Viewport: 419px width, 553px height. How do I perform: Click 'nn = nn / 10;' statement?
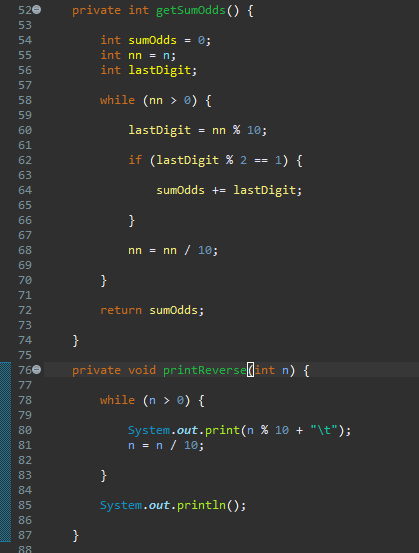(x=173, y=250)
